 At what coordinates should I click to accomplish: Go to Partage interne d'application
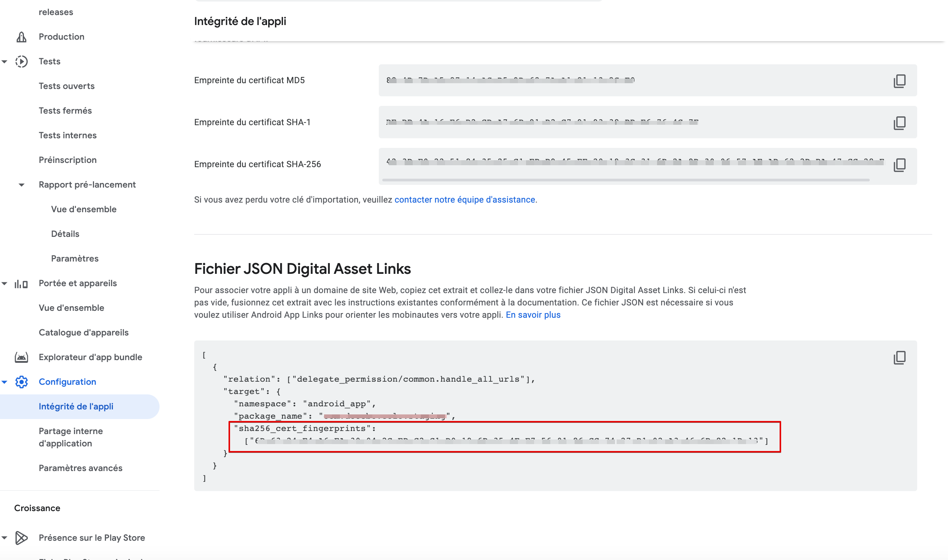pyautogui.click(x=71, y=437)
